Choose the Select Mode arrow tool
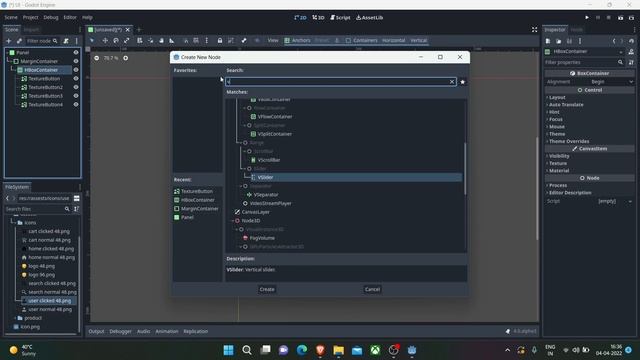The width and height of the screenshot is (640, 360). click(92, 40)
